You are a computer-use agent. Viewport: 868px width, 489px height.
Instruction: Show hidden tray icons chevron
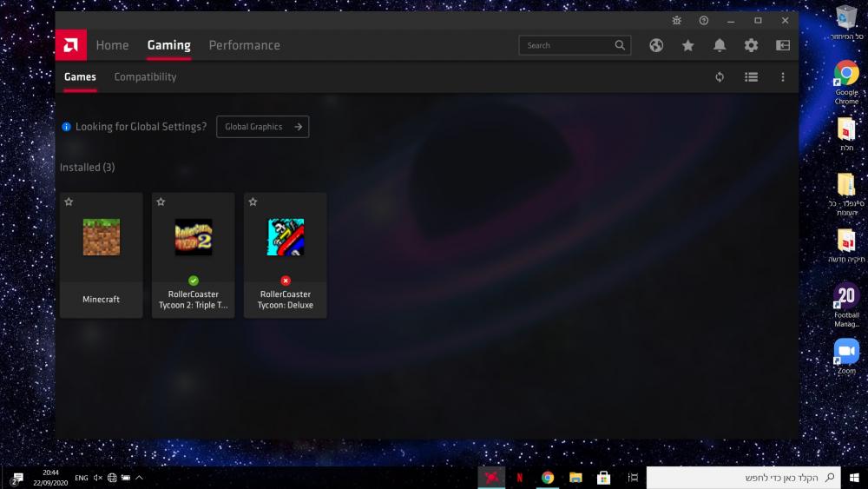[x=139, y=478]
